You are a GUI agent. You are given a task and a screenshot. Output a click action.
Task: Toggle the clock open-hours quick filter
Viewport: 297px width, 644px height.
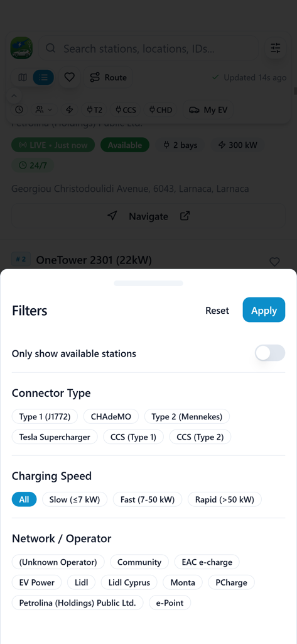click(x=19, y=109)
